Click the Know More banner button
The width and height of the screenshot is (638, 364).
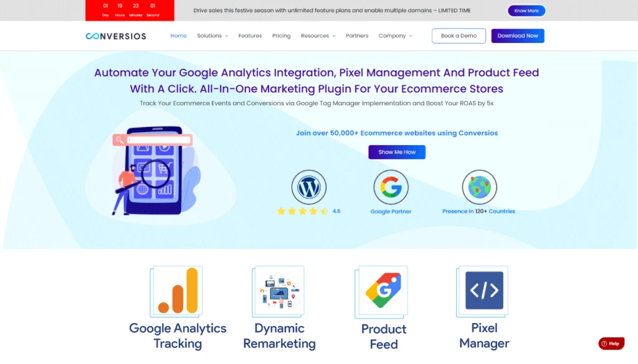pos(526,11)
